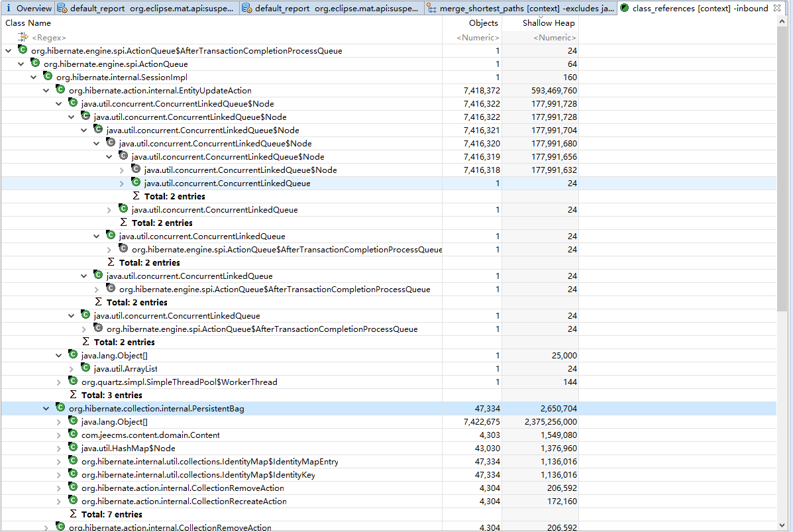Viewport: 793px width, 532px height.
Task: Collapse the root AfterTransactionCompletionProcessQueue node
Action: coord(8,51)
